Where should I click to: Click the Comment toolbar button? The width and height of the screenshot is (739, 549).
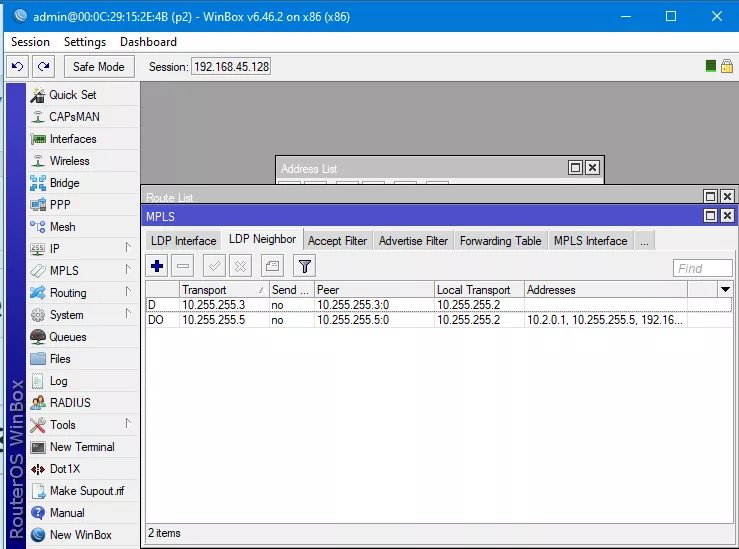[x=272, y=266]
